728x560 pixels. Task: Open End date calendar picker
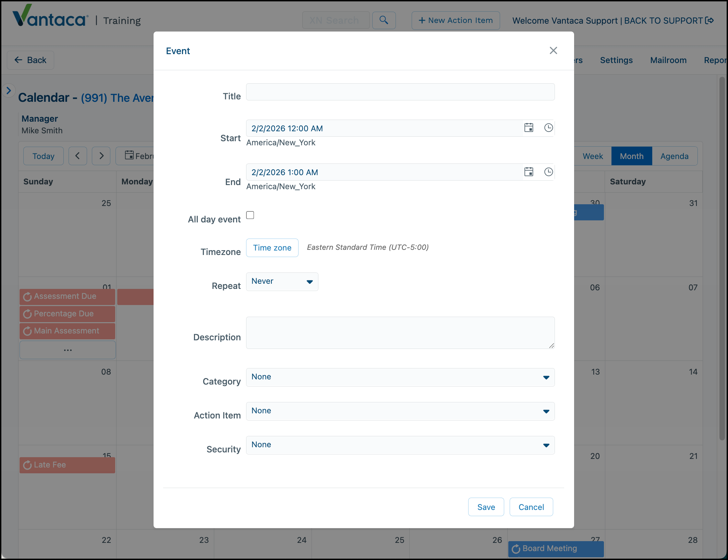coord(529,172)
